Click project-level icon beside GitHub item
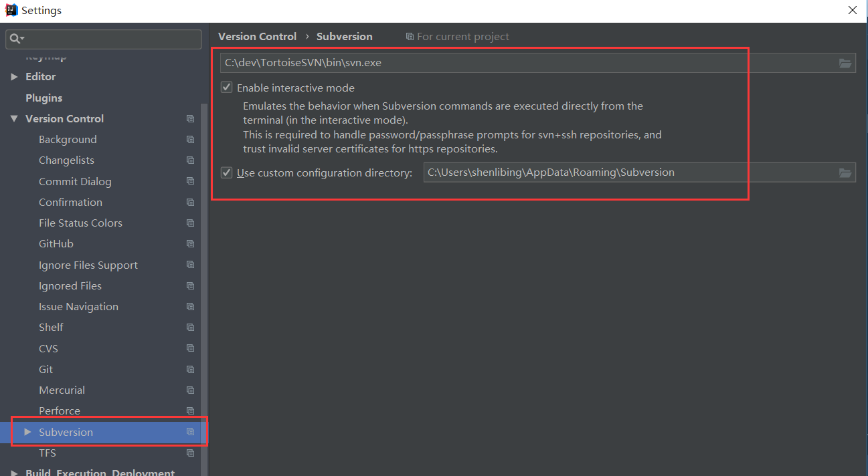The image size is (868, 476). (190, 244)
